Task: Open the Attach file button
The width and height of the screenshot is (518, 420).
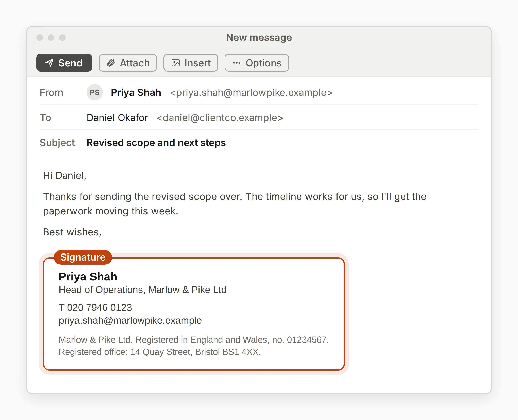Action: [x=128, y=63]
